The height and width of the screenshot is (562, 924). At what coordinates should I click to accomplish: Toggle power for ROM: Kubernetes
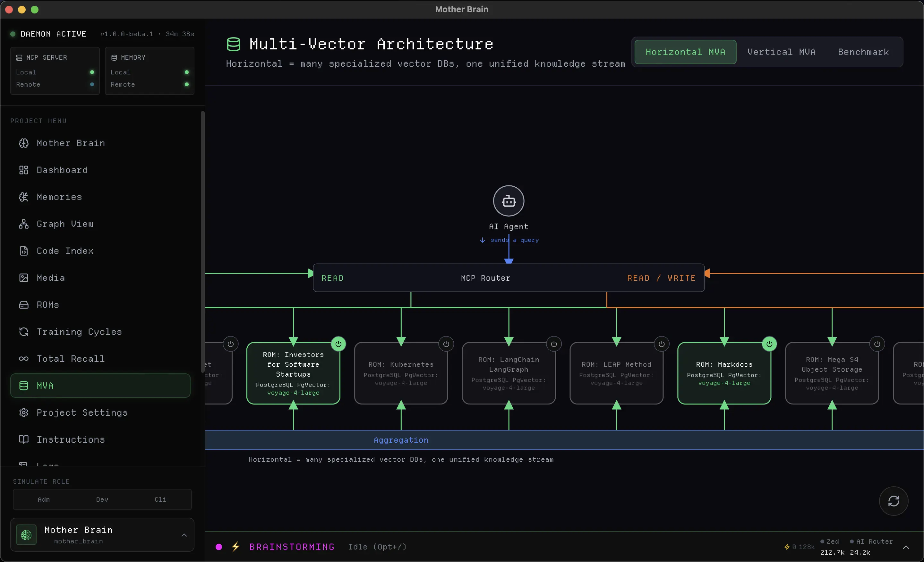[x=446, y=344]
